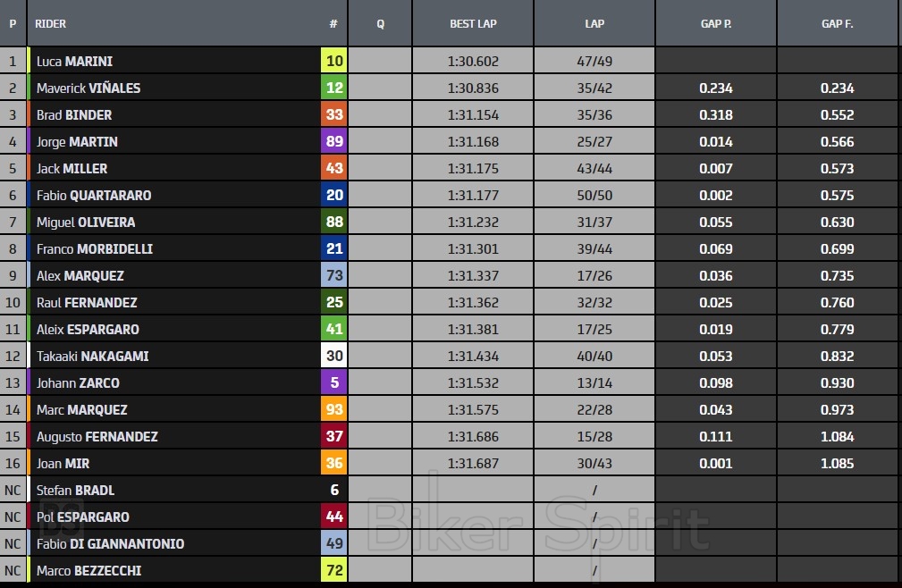Viewport: 902px width, 588px height.
Task: Click Brad Binder's orange 33 badge
Action: tap(333, 115)
